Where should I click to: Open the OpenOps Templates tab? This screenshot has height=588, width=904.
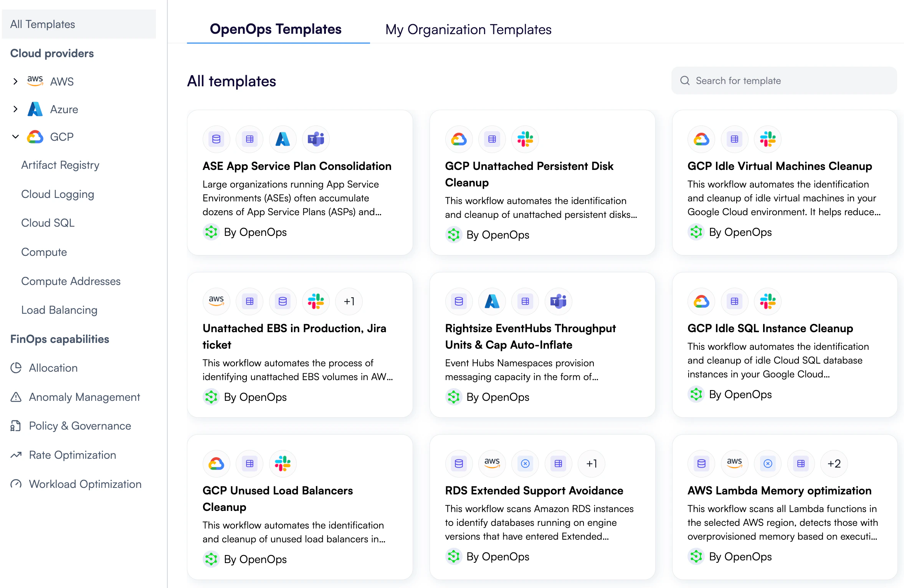[276, 29]
